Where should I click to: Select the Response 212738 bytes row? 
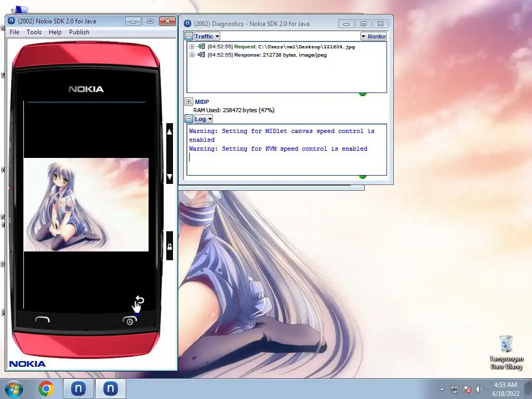tap(267, 55)
